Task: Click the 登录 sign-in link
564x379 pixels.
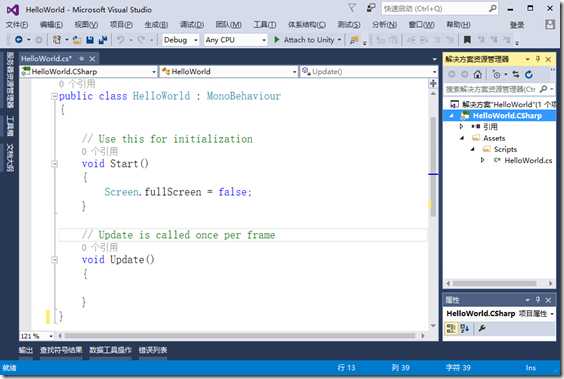Action: pos(517,24)
